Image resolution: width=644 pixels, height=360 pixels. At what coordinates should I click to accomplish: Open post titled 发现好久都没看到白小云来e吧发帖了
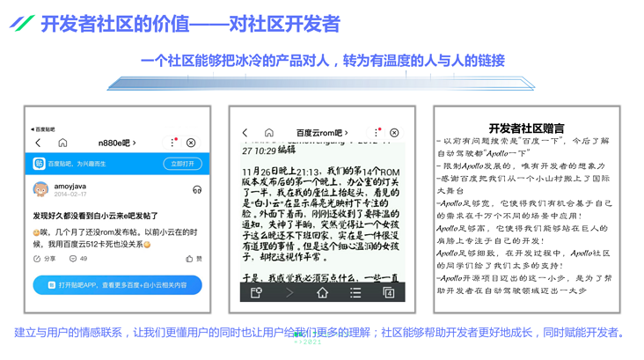tap(95, 216)
